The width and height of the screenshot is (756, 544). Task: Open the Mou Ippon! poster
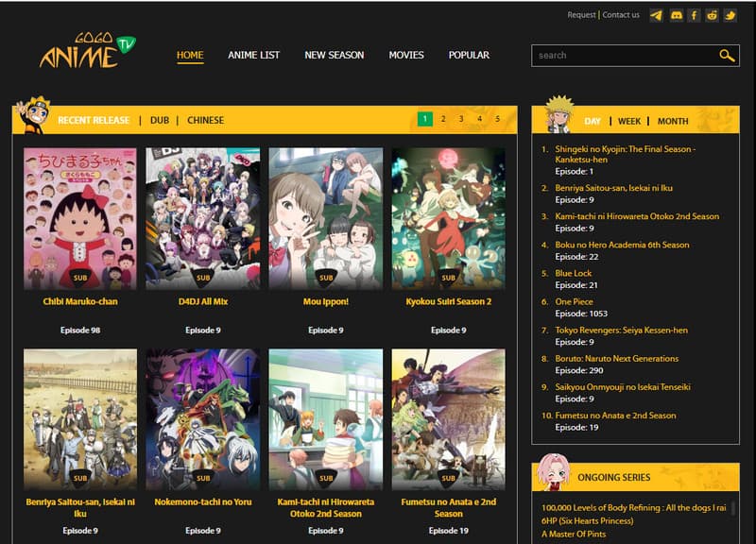pyautogui.click(x=326, y=219)
